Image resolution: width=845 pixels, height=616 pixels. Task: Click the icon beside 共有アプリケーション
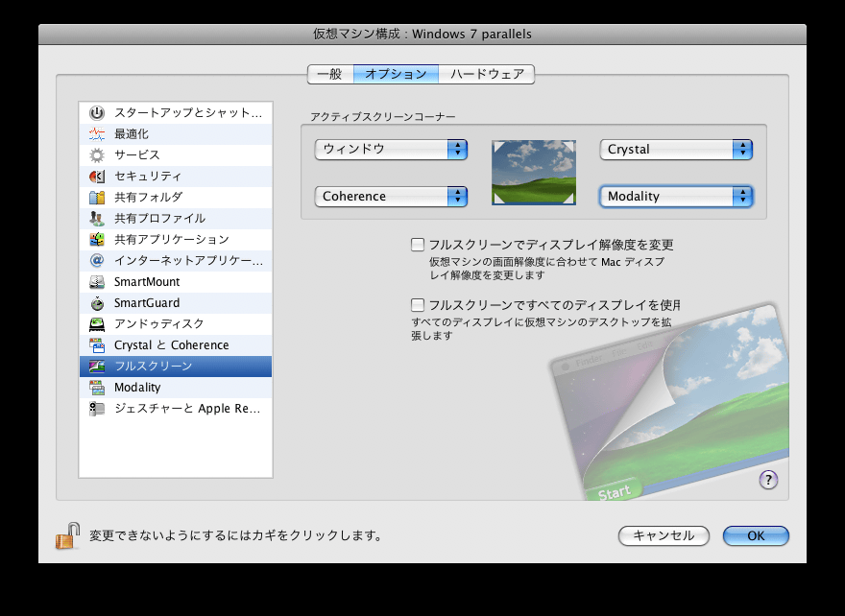point(96,239)
